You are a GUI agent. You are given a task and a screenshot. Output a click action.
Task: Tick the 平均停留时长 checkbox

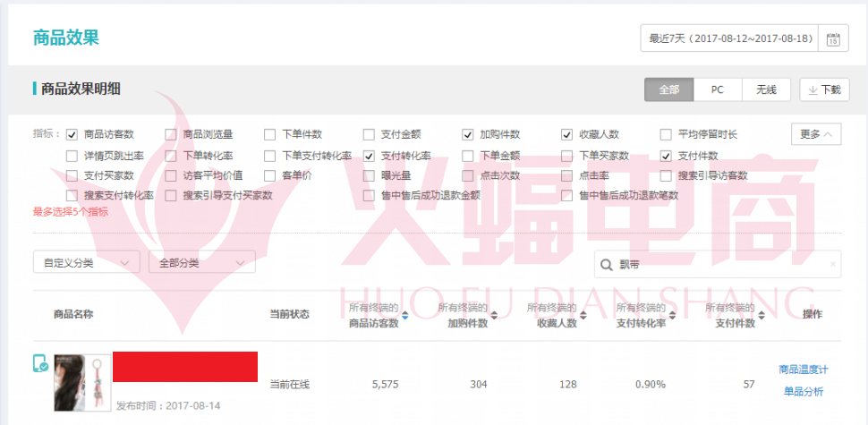[666, 135]
